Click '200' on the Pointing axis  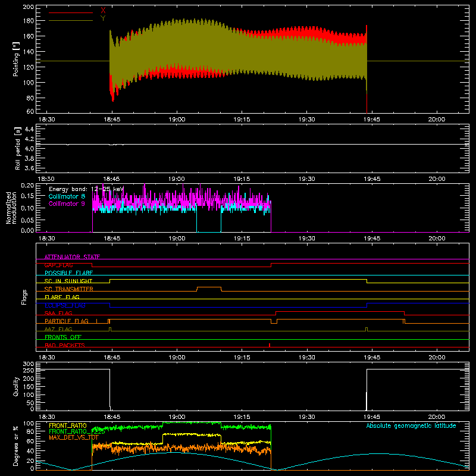click(x=29, y=7)
